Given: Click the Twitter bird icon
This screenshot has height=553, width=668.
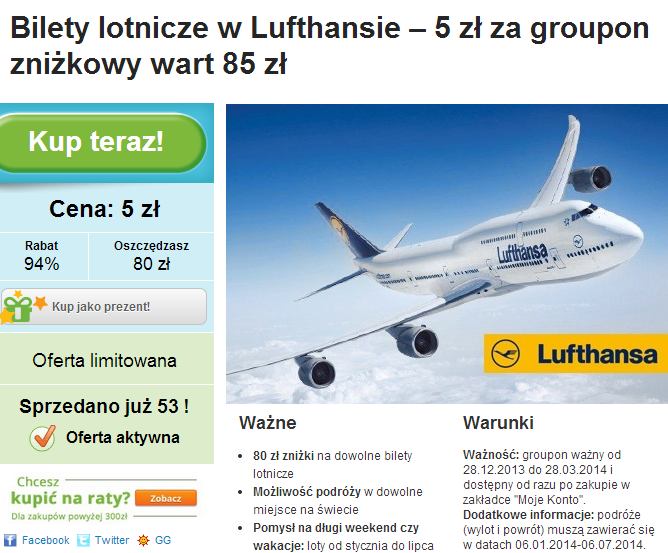Looking at the screenshot, I should coord(84,540).
